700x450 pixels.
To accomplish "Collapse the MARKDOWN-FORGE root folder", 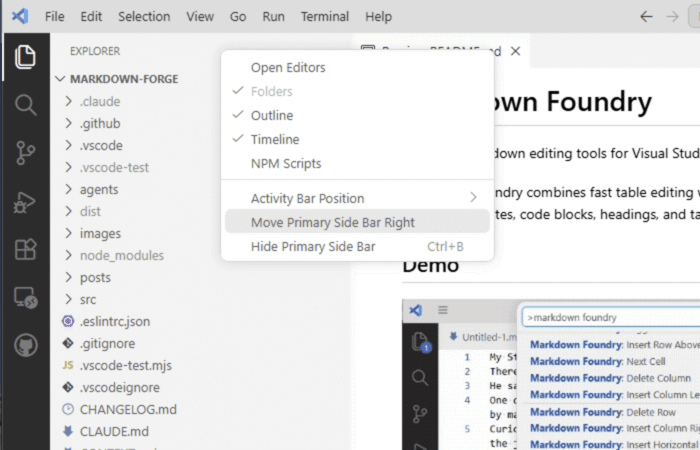I will pyautogui.click(x=60, y=79).
